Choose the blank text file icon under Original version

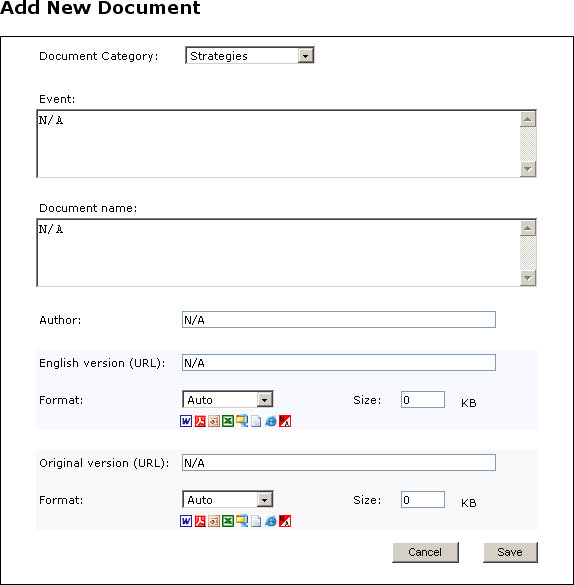256,521
